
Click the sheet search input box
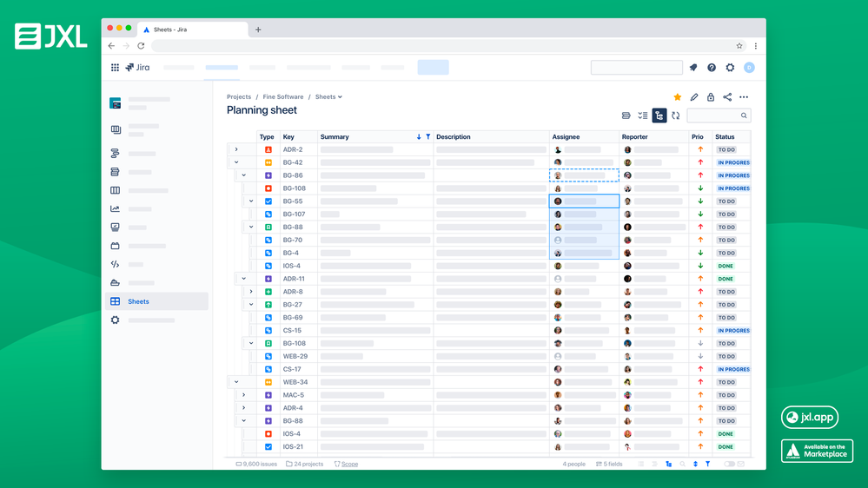tap(719, 115)
